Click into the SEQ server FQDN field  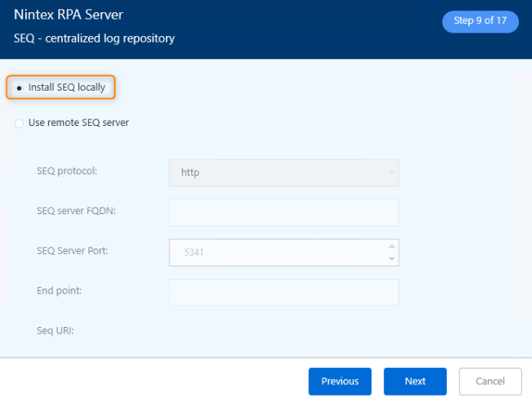click(x=283, y=213)
